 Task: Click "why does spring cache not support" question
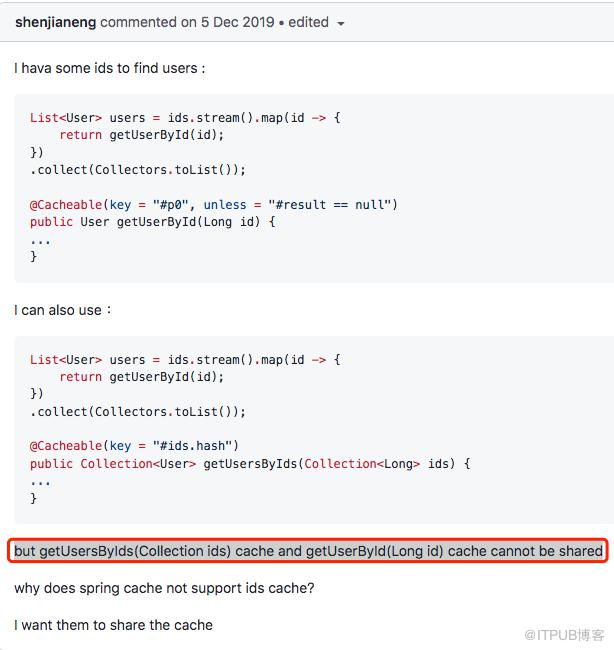[164, 588]
